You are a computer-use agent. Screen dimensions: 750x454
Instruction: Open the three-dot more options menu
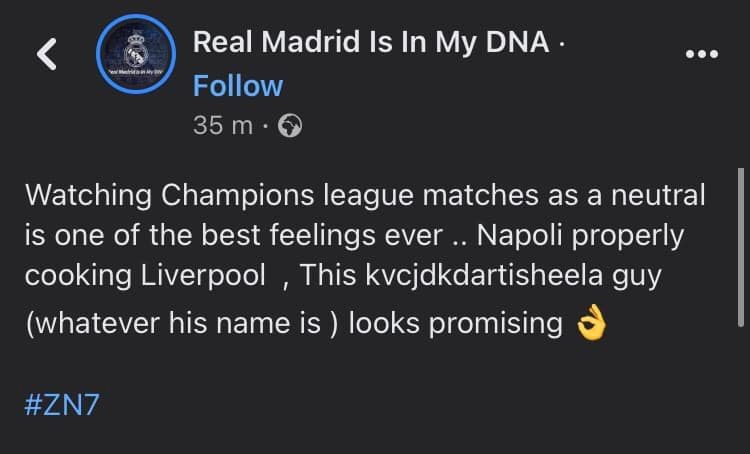pos(701,55)
